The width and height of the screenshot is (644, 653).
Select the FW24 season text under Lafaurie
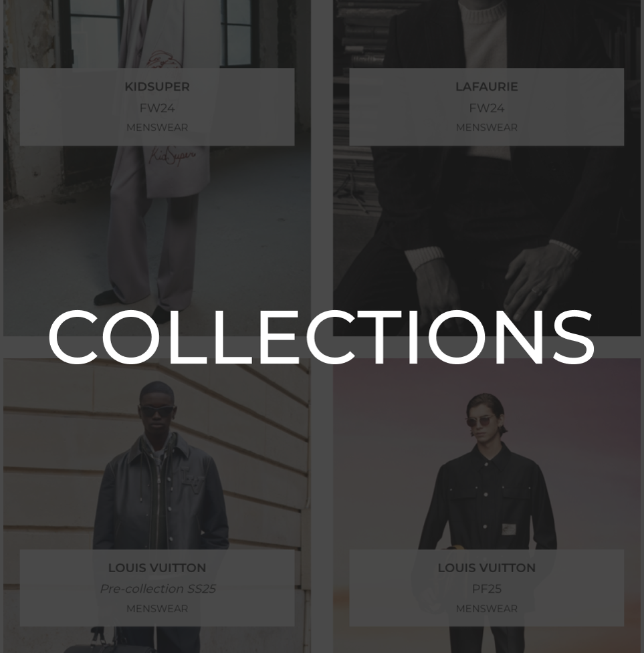pos(487,108)
